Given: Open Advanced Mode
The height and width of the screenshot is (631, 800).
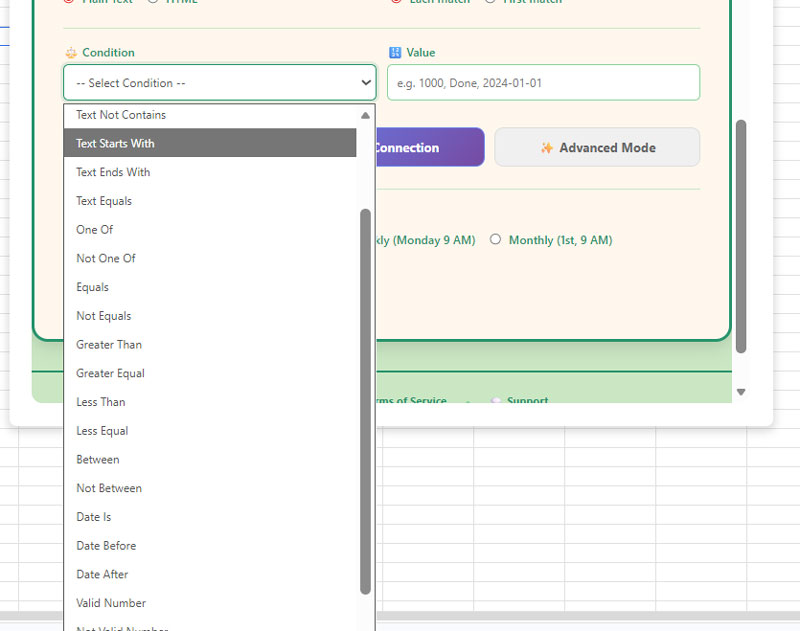Looking at the screenshot, I should (x=597, y=147).
